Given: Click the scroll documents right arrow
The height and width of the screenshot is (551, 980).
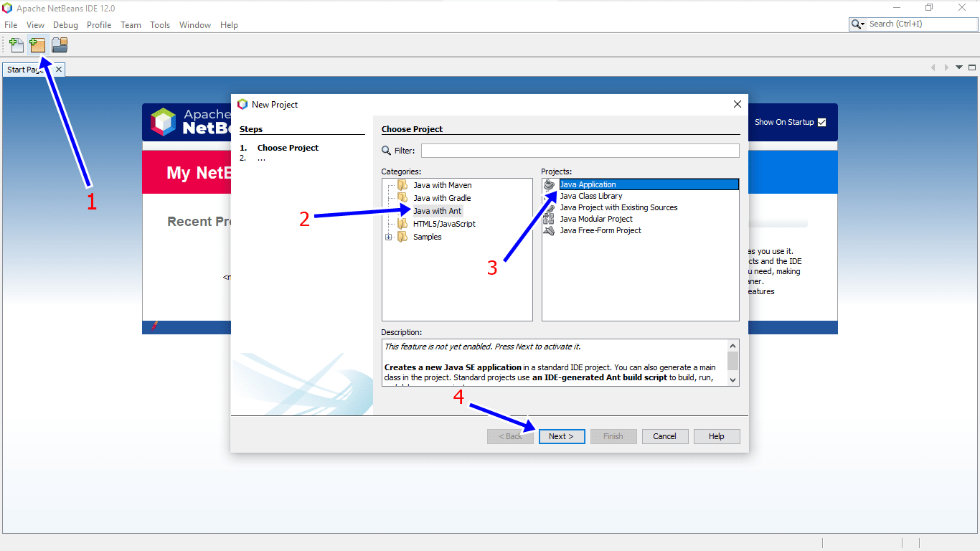Looking at the screenshot, I should pos(946,67).
